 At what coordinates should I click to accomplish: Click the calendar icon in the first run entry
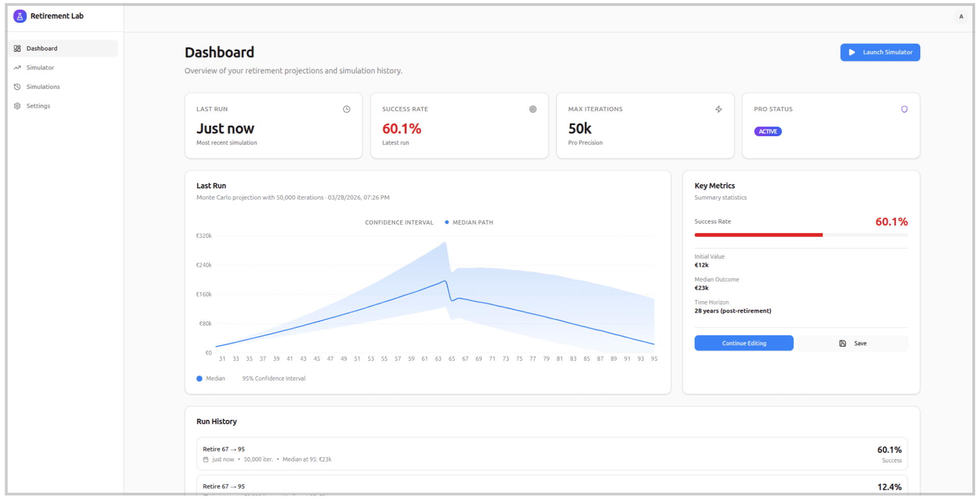(x=206, y=459)
